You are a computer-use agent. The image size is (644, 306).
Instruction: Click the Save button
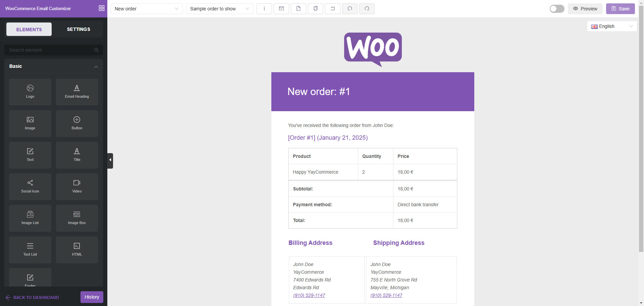tap(620, 9)
